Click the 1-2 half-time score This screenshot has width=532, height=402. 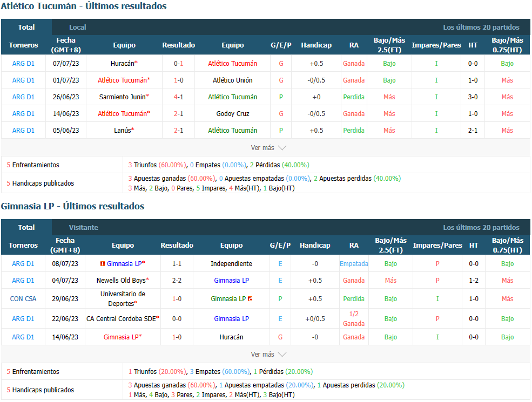pos(474,281)
